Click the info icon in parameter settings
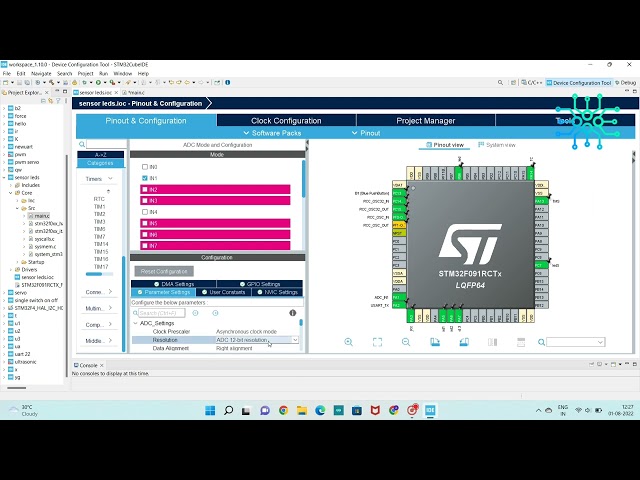The image size is (640, 480). pyautogui.click(x=293, y=313)
